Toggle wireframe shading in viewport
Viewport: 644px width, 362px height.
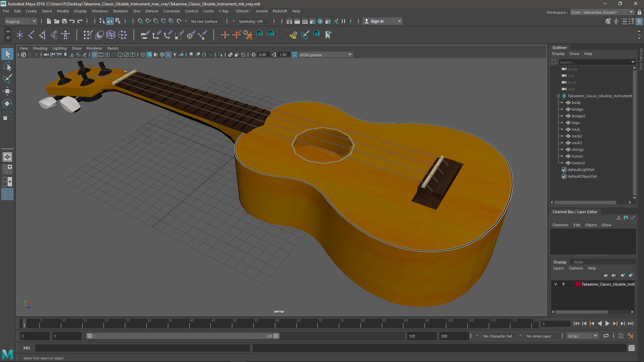(x=143, y=55)
